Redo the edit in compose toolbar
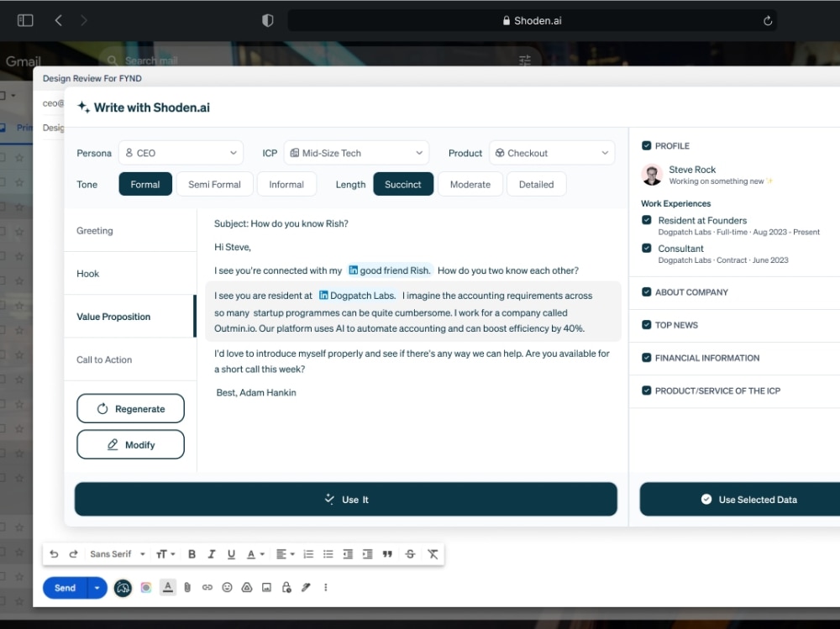 (73, 554)
